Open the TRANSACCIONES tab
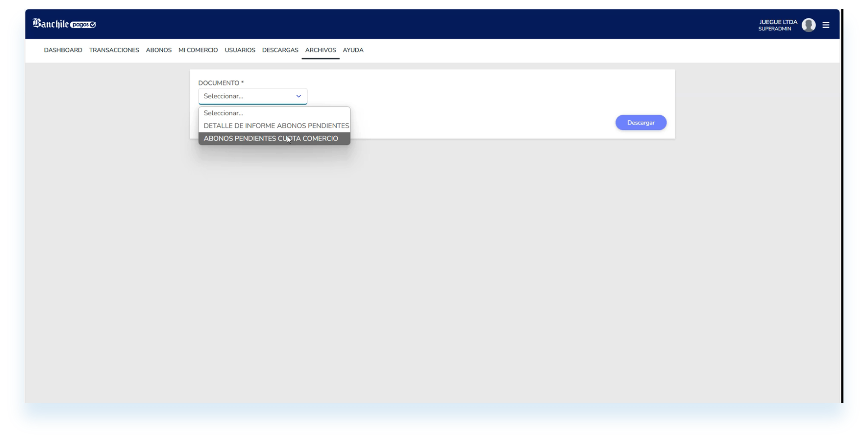Image resolution: width=868 pixels, height=441 pixels. pyautogui.click(x=114, y=50)
